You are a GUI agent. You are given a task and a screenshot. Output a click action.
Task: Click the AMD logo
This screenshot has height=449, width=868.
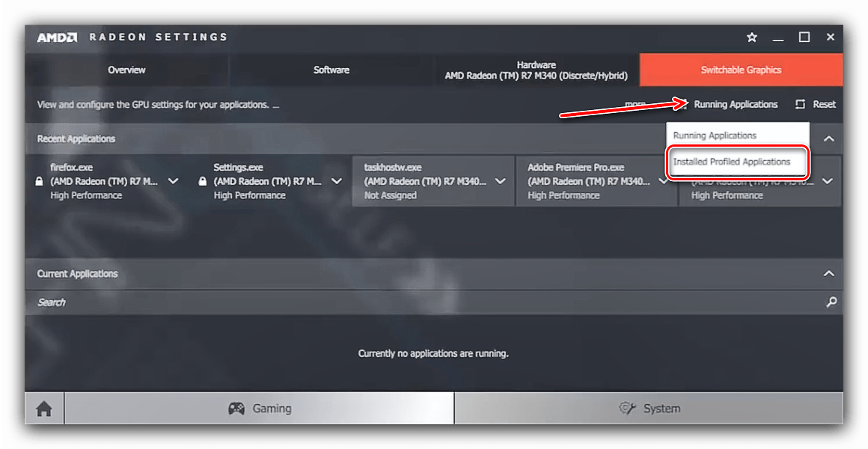(x=57, y=37)
